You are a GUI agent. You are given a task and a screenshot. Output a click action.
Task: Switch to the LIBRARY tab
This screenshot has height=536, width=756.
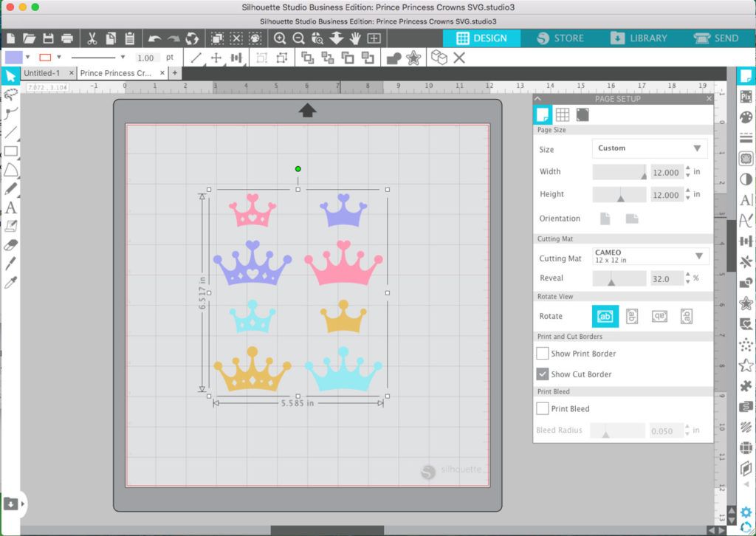tap(639, 38)
